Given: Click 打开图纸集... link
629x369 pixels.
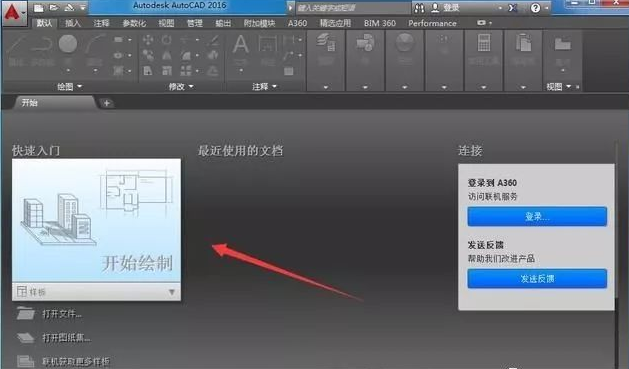Looking at the screenshot, I should [66, 338].
